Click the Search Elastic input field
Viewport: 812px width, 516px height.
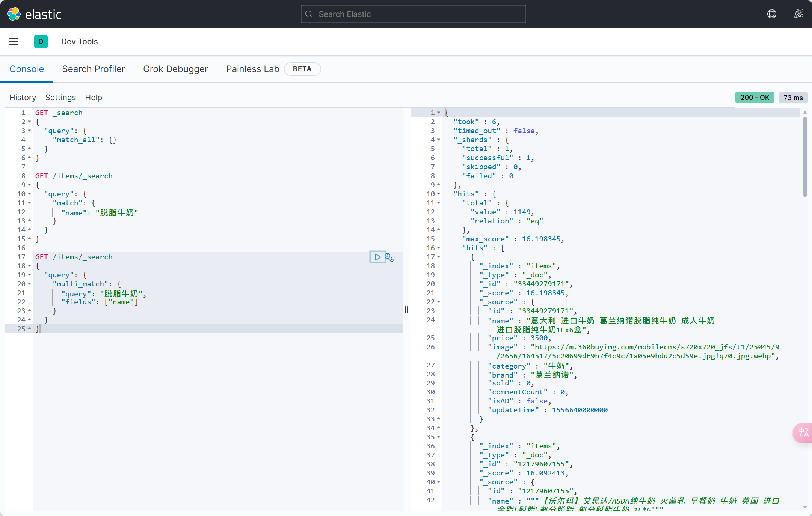click(x=413, y=14)
